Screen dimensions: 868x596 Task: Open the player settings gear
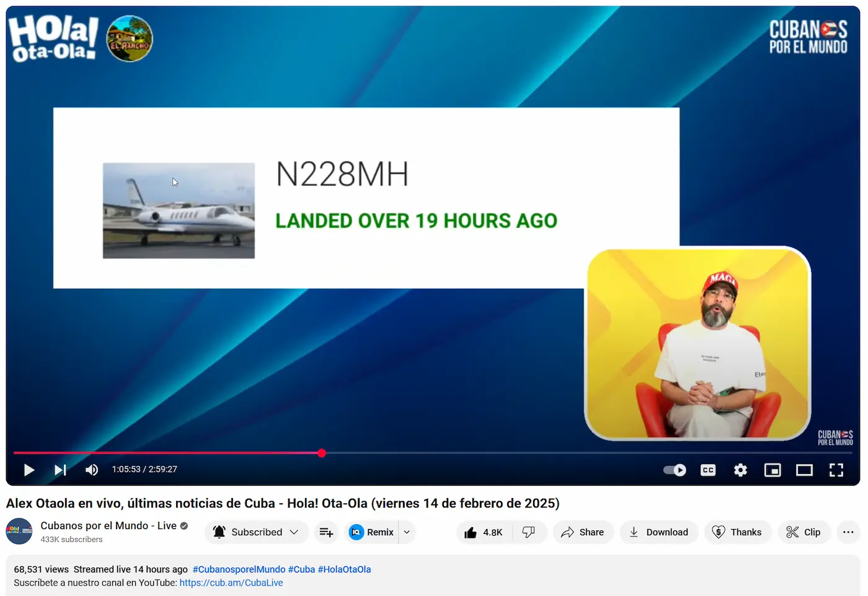(x=740, y=470)
